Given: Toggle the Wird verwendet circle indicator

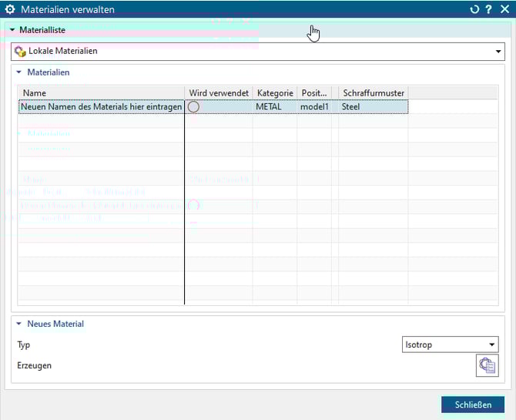Looking at the screenshot, I should pos(193,107).
